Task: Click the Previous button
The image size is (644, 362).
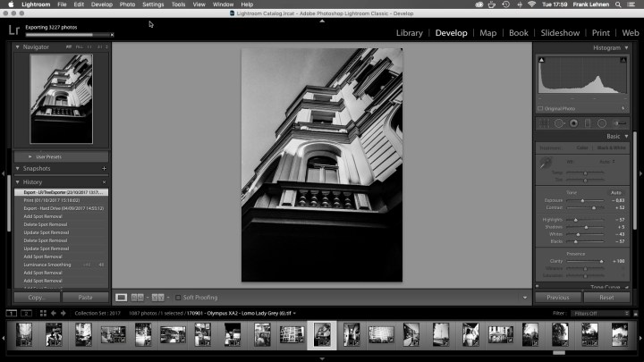Action: click(558, 297)
